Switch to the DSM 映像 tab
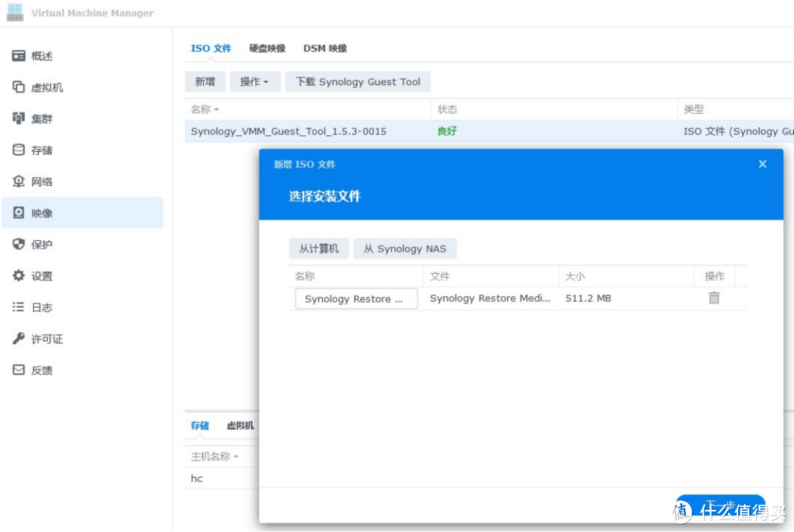Image resolution: width=794 pixels, height=532 pixels. [325, 48]
